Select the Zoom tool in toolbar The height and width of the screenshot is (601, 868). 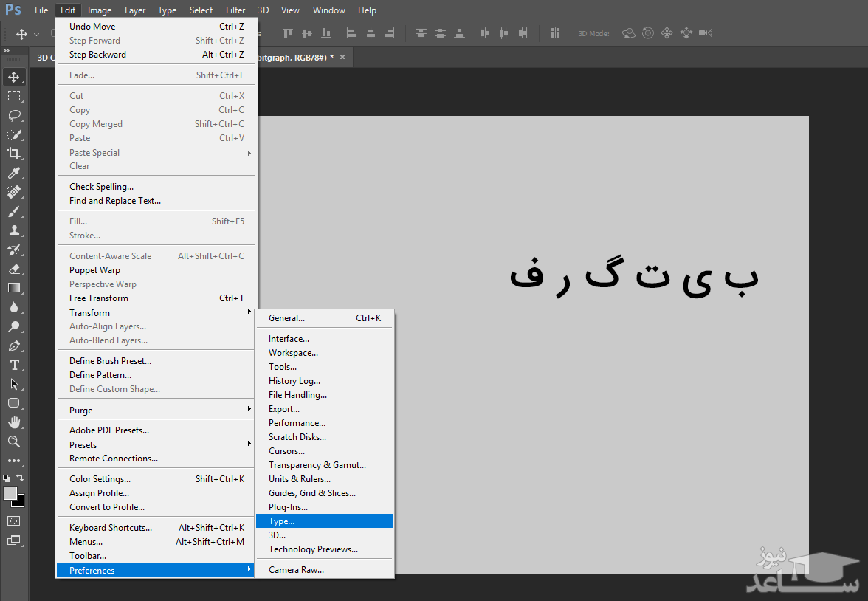coord(14,442)
